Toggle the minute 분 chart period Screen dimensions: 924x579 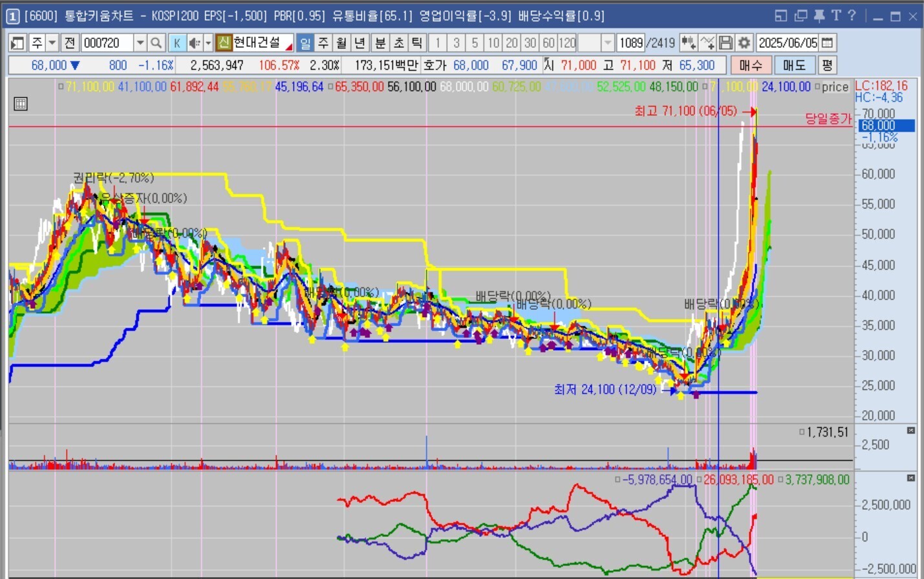click(x=380, y=43)
